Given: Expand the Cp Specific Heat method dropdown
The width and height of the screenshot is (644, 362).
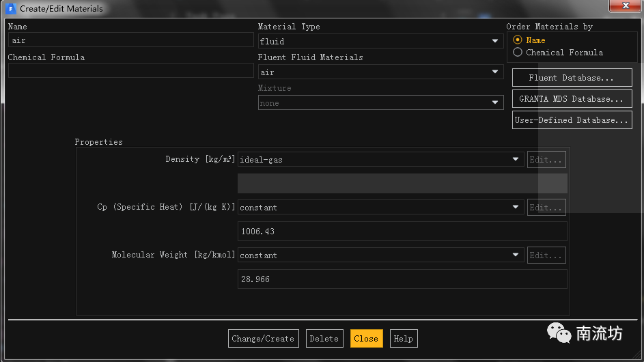Looking at the screenshot, I should click(x=380, y=208).
